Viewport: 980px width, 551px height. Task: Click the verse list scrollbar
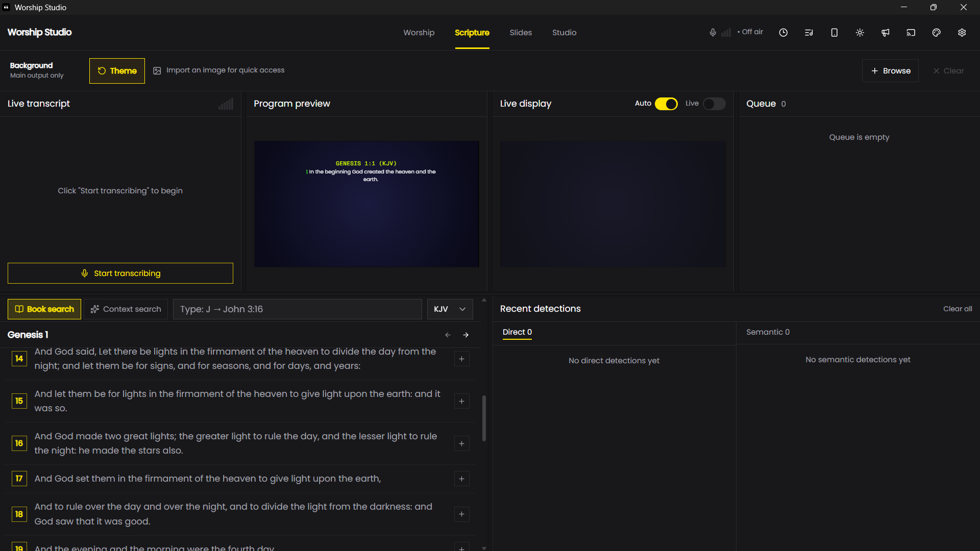pos(484,418)
